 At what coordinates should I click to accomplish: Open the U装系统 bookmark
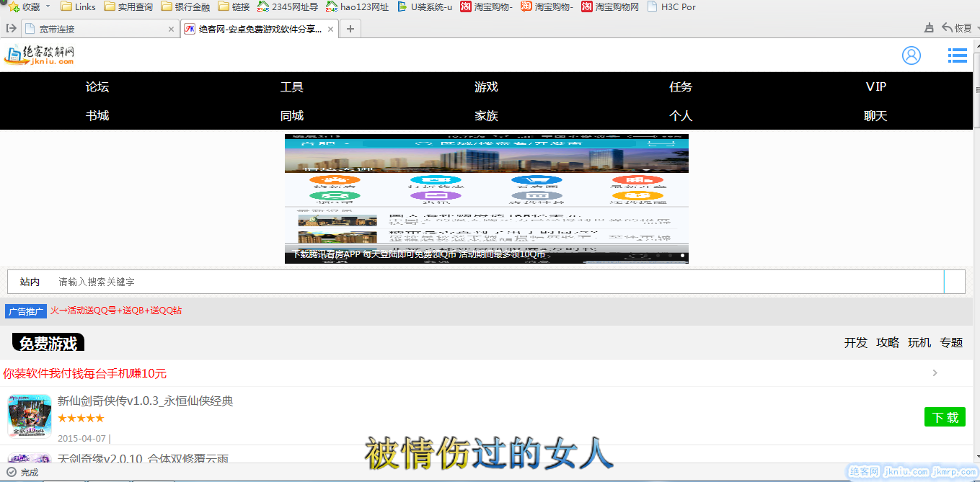tap(425, 7)
